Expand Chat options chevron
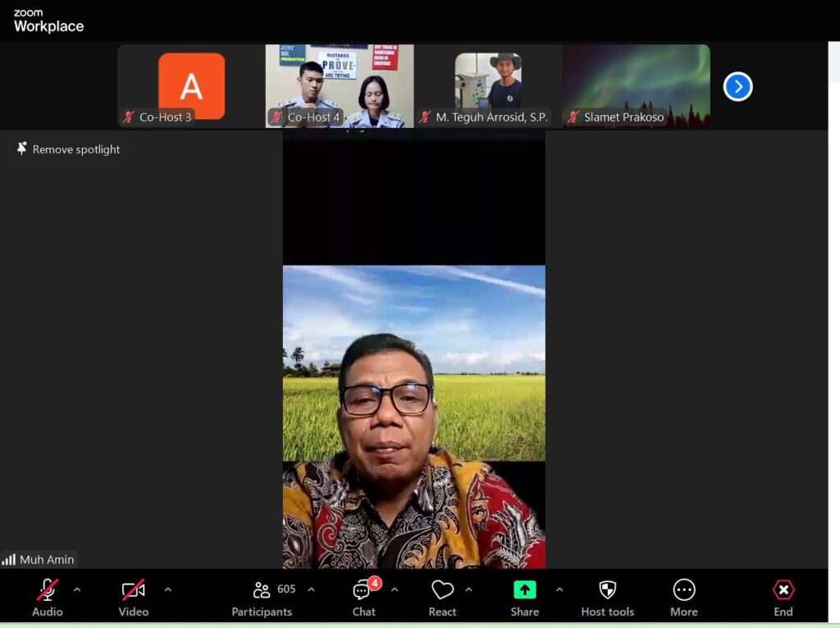 coord(395,589)
